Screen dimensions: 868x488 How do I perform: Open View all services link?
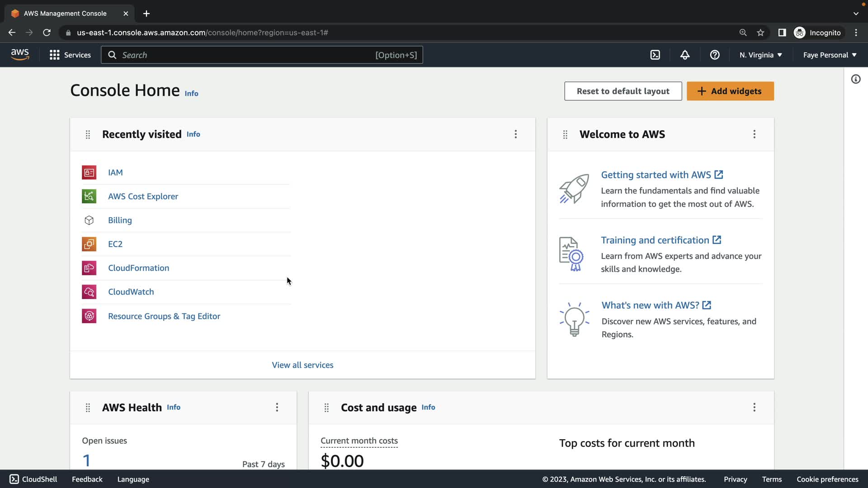point(302,365)
